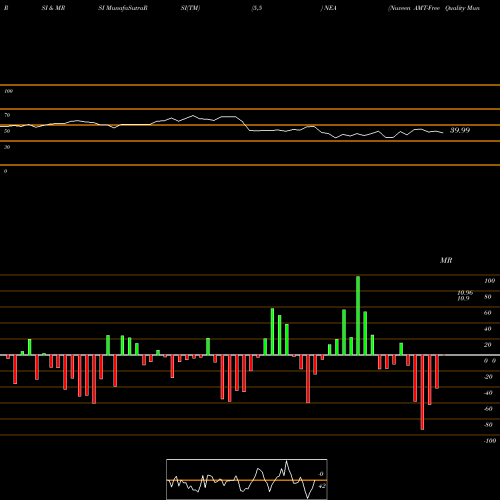
Task: Click the MR 60 scale label
Action: (487, 313)
